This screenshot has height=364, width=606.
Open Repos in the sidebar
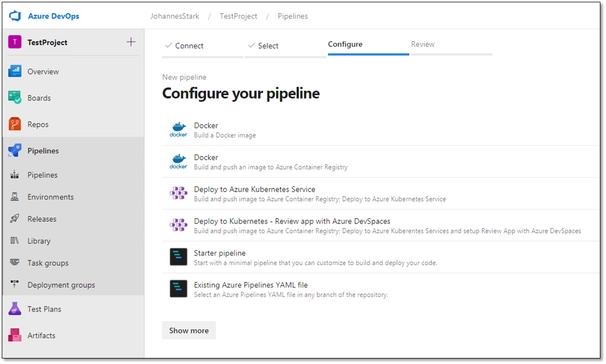pyautogui.click(x=73, y=124)
